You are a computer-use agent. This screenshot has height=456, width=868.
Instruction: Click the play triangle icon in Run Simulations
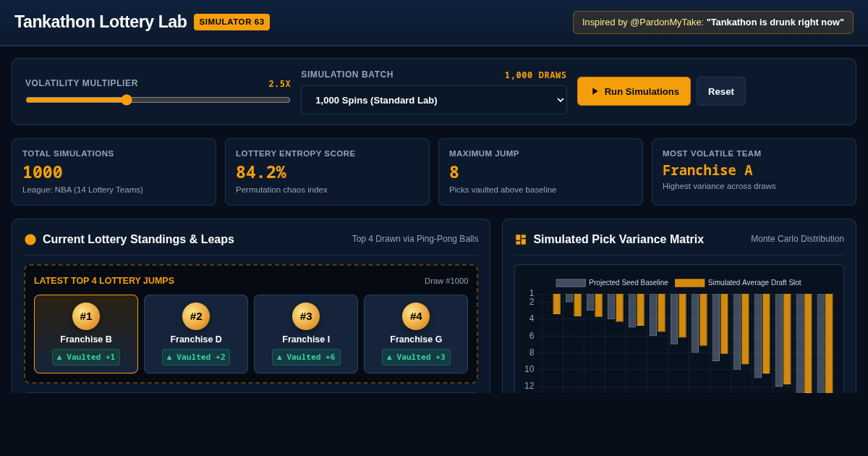pos(595,91)
